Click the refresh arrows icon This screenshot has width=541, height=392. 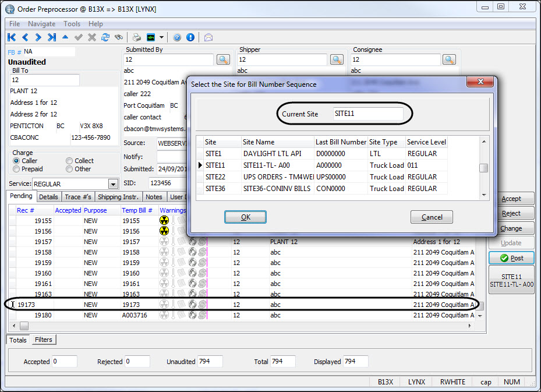(105, 37)
